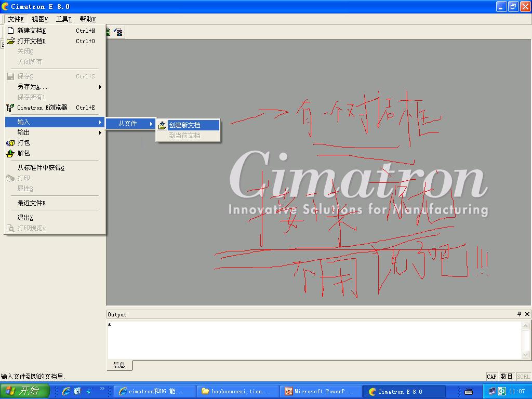
Task: Click the 11:07 taskbar clock
Action: (x=517, y=391)
